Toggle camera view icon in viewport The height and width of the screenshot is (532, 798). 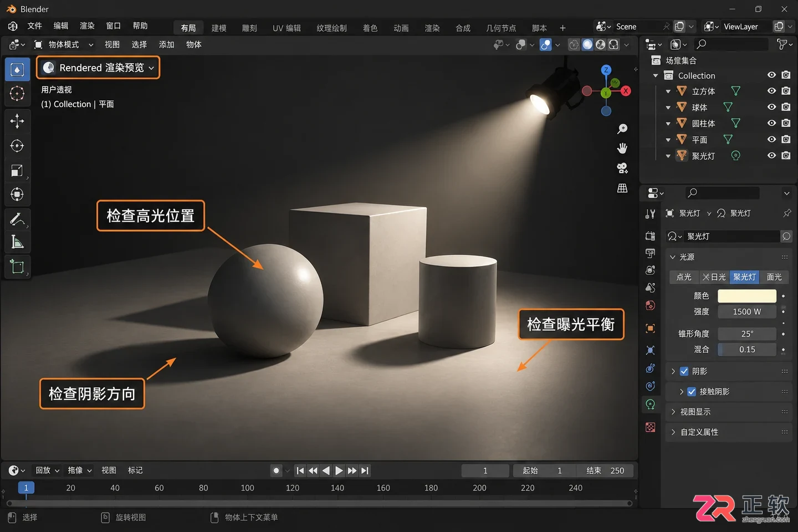click(622, 168)
